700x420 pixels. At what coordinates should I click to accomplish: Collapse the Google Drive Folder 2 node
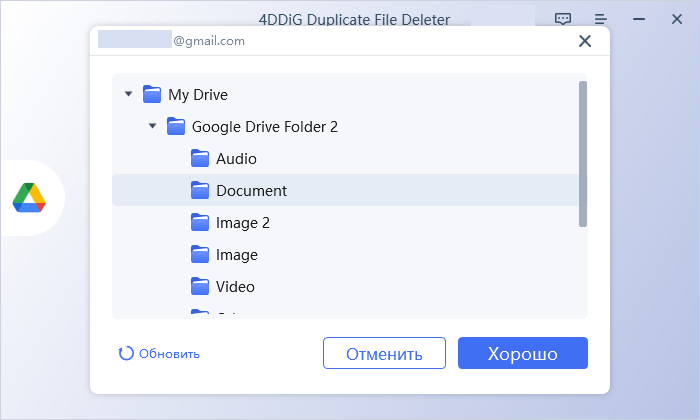[x=153, y=126]
